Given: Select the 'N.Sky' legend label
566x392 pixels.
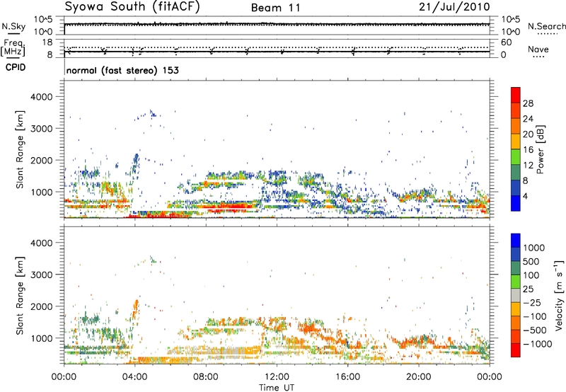Looking at the screenshot, I should [x=13, y=26].
